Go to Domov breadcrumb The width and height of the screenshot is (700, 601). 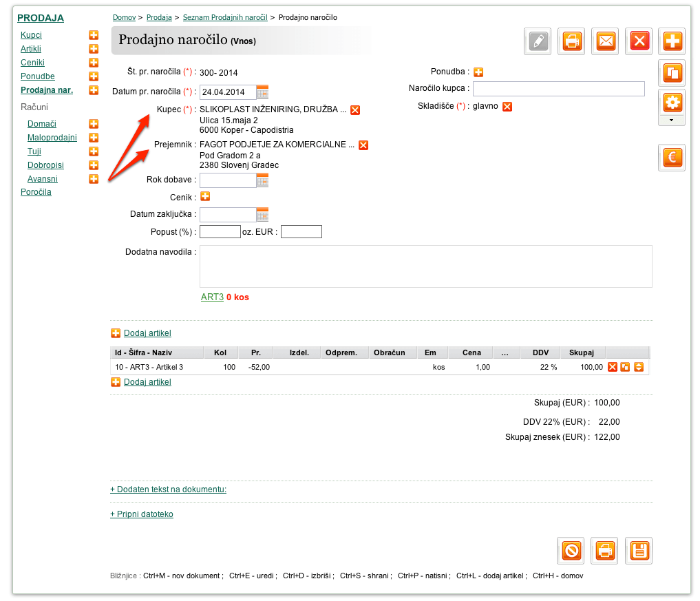tap(124, 17)
